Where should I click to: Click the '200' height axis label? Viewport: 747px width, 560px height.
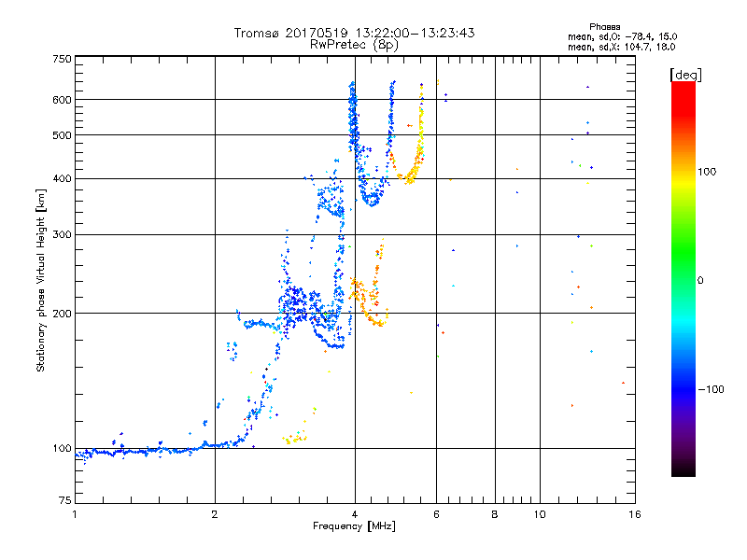click(x=62, y=314)
